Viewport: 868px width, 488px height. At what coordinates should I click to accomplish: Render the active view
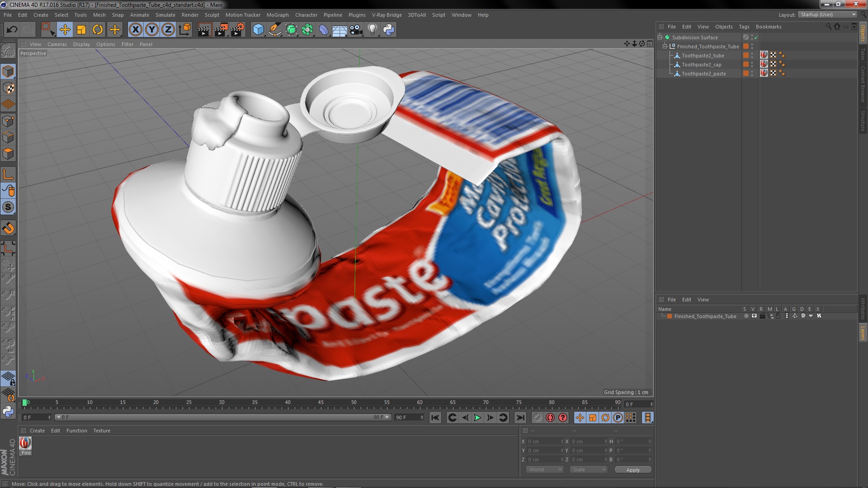pyautogui.click(x=204, y=30)
